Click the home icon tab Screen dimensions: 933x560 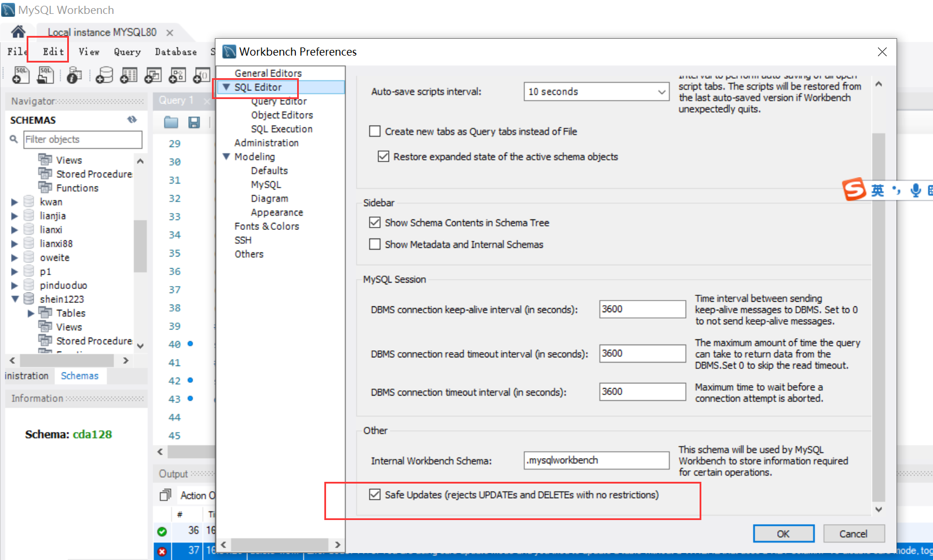tap(19, 31)
